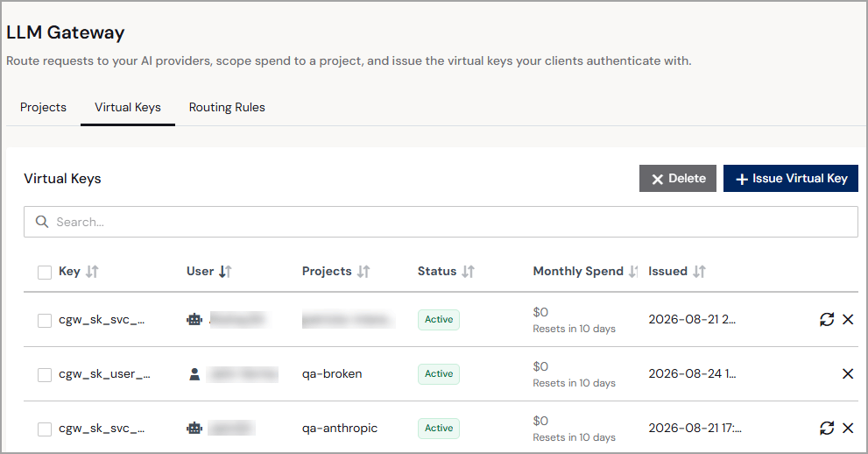Revoke the qa-broken user key
The image size is (868, 454).
848,373
